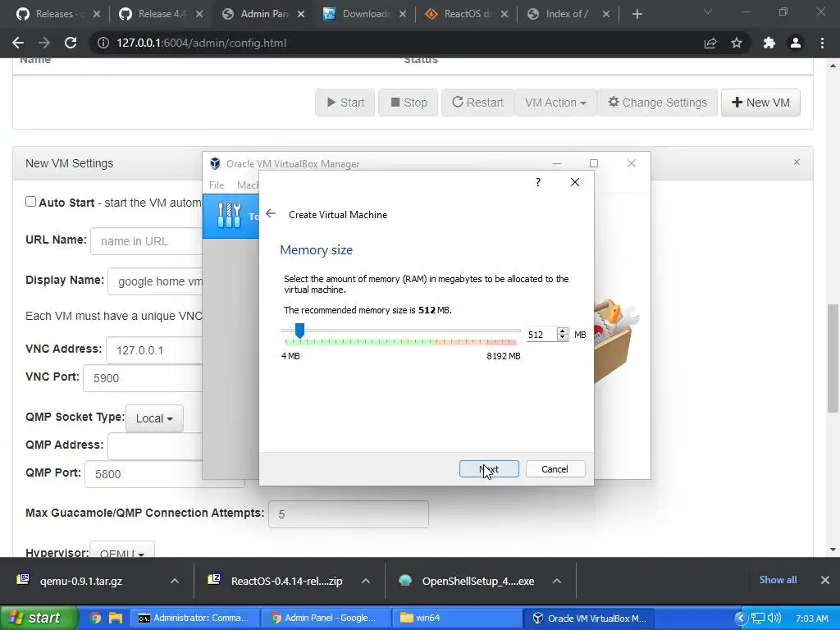Click the VirtualBox Tools icon in sidebar
Viewport: 840px width, 630px height.
230,216
